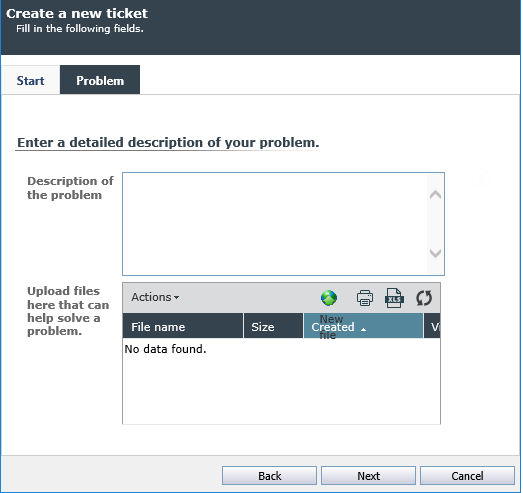Click the partially visible V column header

click(x=432, y=326)
